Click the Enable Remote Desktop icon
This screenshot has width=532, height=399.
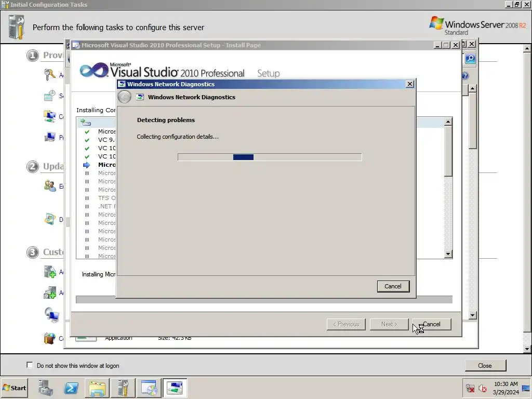click(x=51, y=315)
